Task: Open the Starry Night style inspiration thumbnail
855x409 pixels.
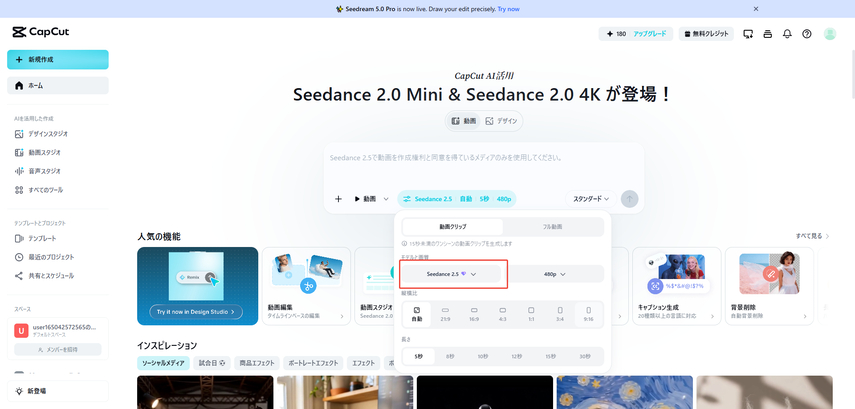Action: [624, 392]
